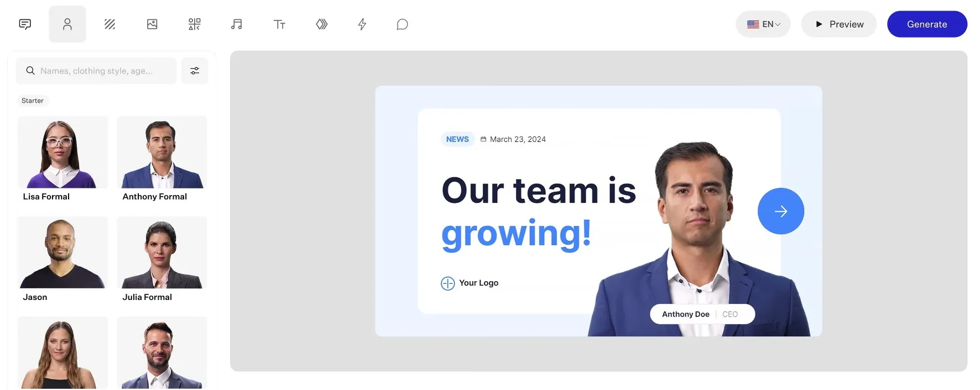Pick the Julia Formal avatar
The image size is (980, 390).
point(162,260)
